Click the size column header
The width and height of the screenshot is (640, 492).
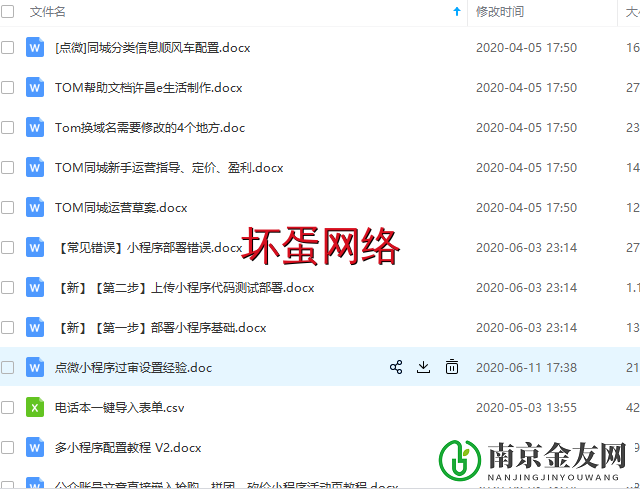click(x=632, y=12)
